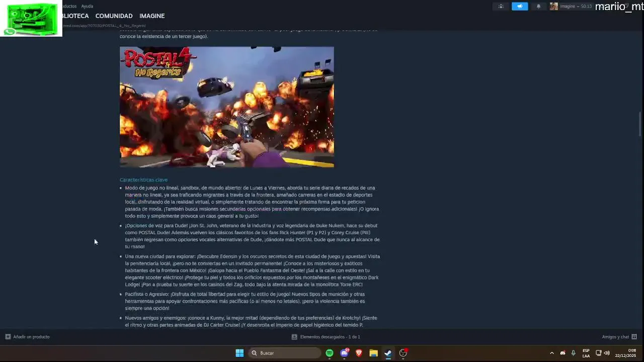Click the blue announcements megaphone button

click(x=520, y=7)
